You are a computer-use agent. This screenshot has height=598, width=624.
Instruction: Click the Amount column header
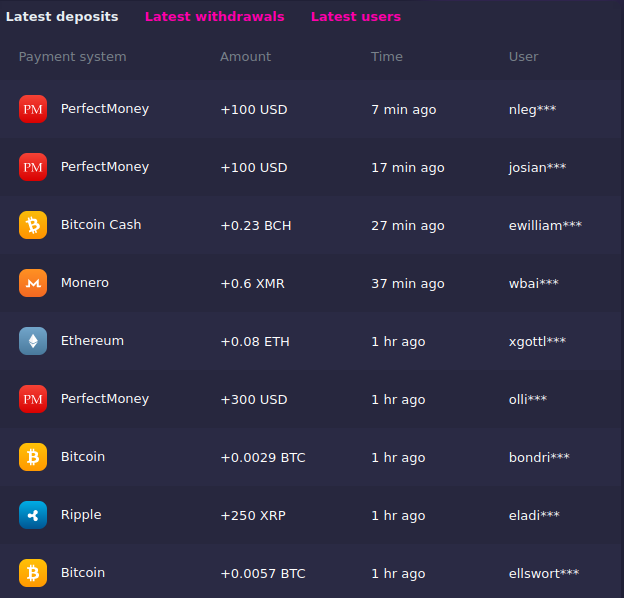pyautogui.click(x=246, y=57)
